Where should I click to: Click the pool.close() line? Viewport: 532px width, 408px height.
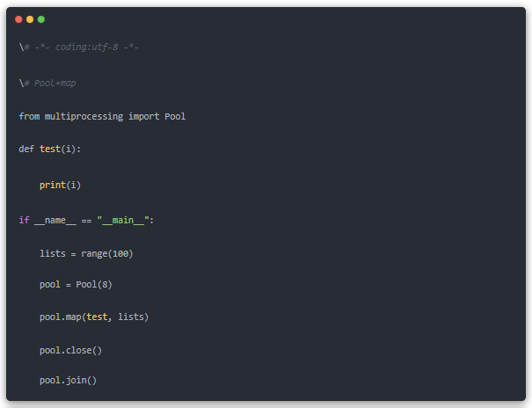click(x=70, y=350)
